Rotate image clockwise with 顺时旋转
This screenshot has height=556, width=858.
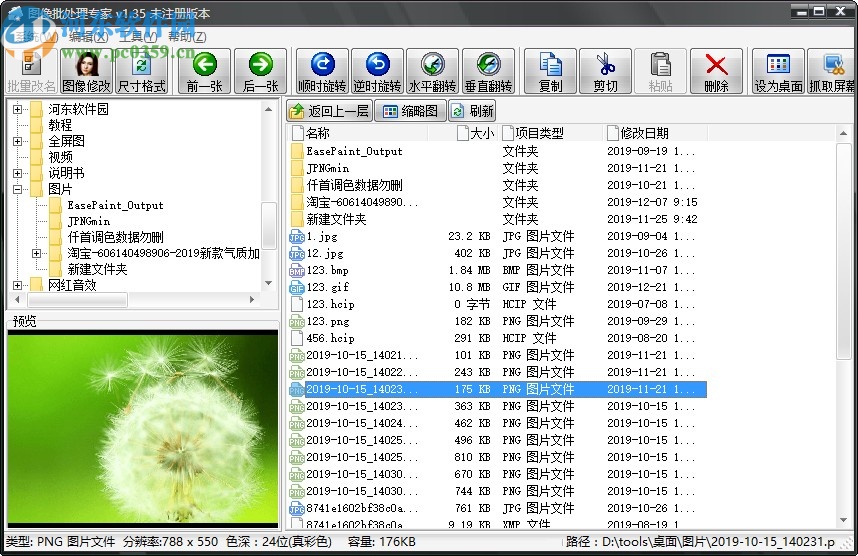point(323,72)
